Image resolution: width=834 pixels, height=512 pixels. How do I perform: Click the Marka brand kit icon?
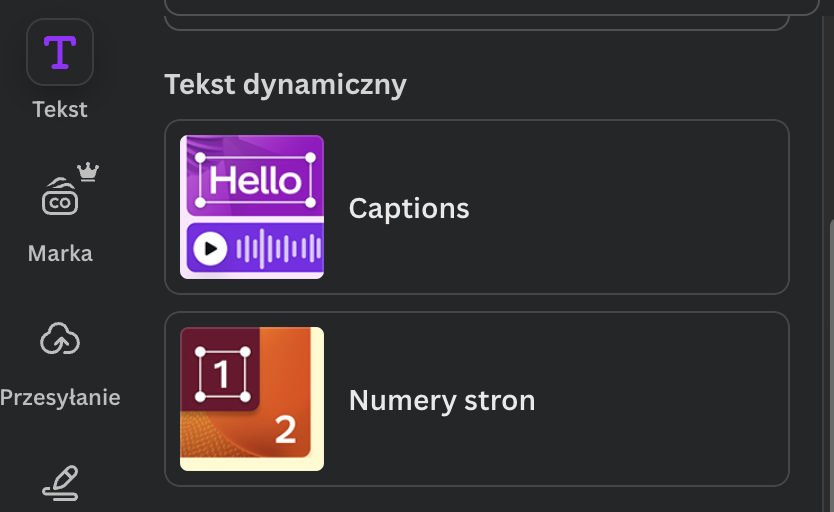click(x=60, y=198)
